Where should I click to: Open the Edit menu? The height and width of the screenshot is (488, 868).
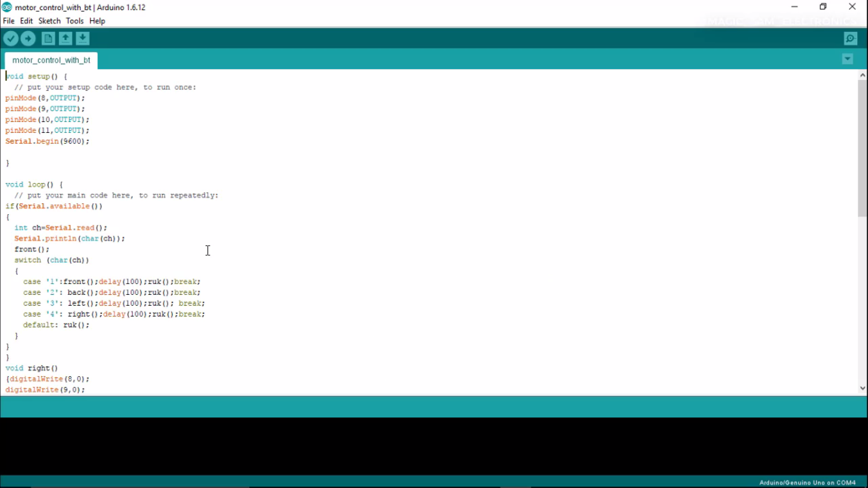26,21
